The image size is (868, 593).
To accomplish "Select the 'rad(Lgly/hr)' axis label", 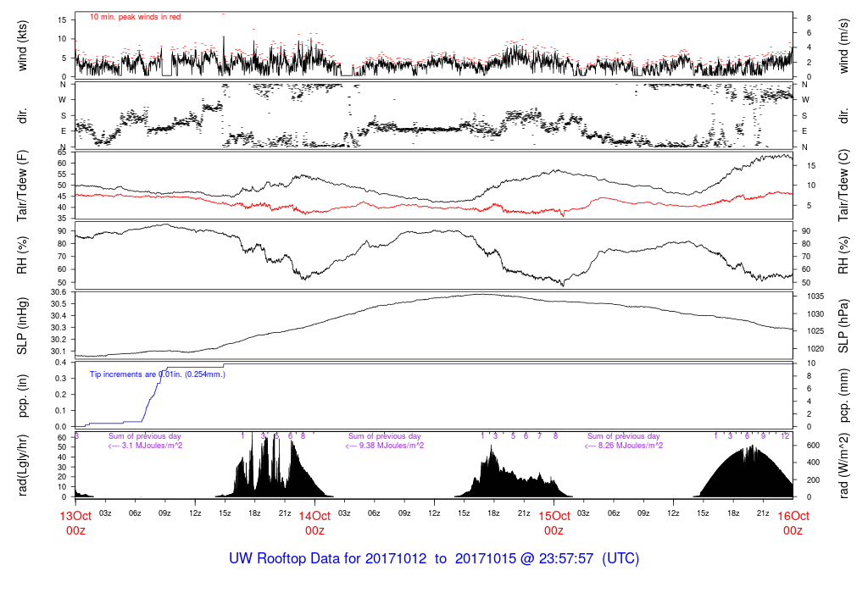I will click(22, 465).
